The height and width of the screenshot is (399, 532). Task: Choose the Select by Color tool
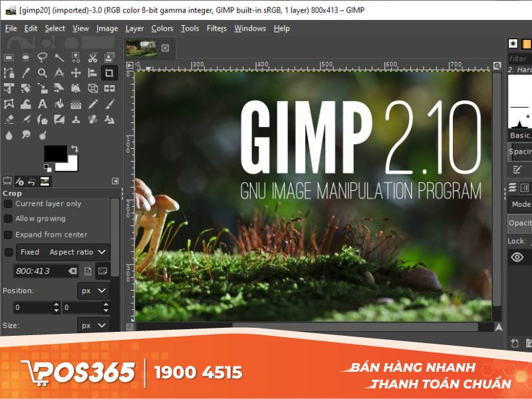(76, 57)
